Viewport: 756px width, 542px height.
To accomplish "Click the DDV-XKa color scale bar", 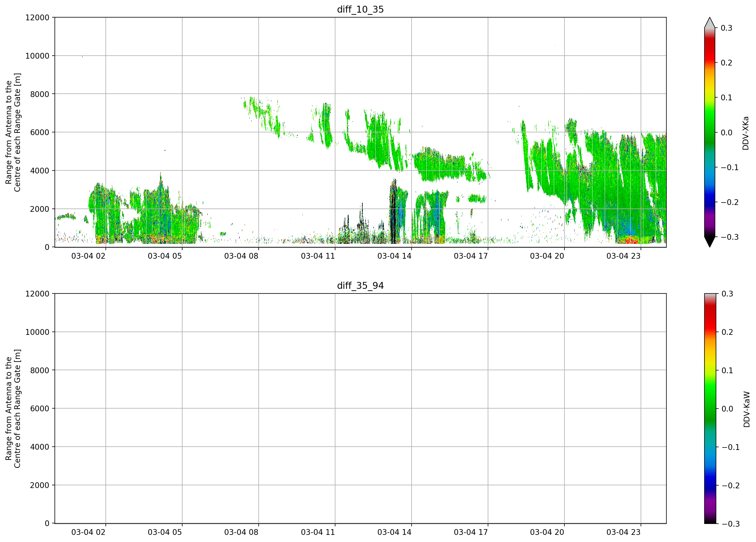I will 710,132.
